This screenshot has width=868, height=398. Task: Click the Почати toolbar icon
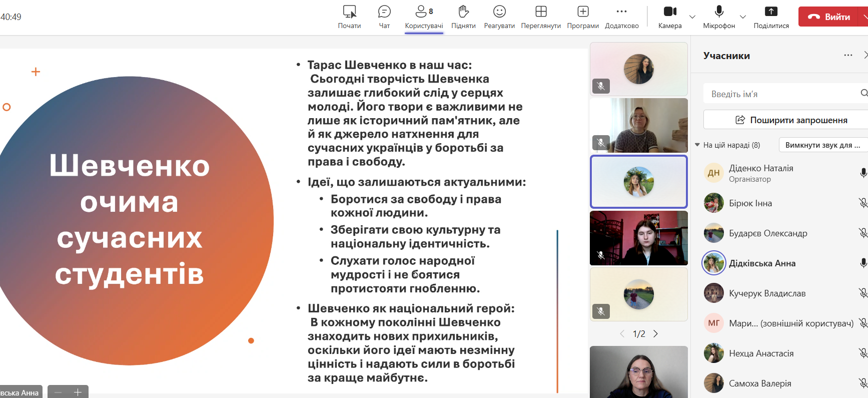(349, 17)
